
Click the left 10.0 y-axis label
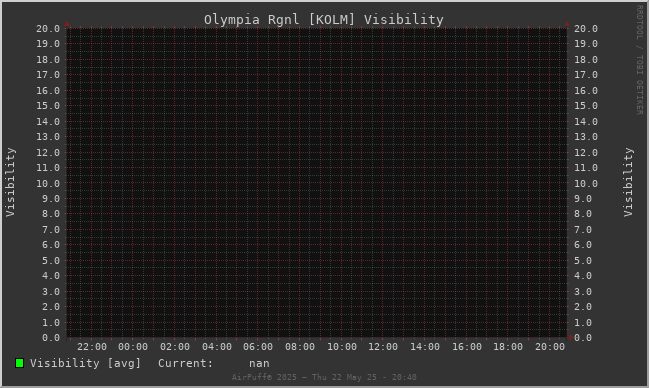click(48, 183)
